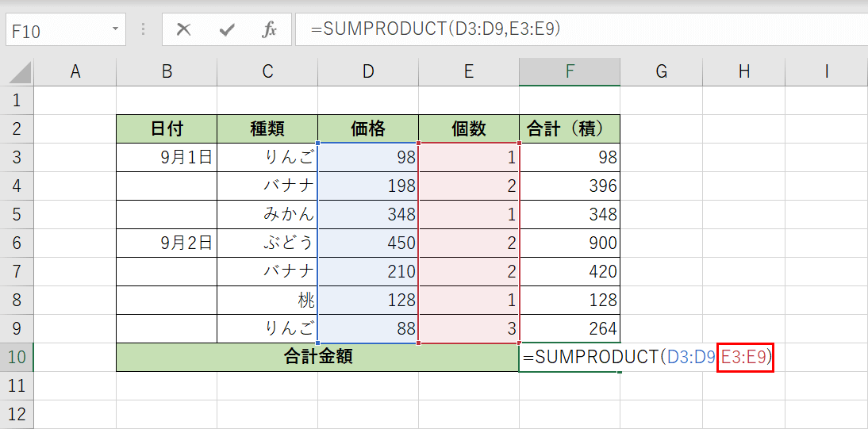Cancel the formula entry with the X icon
This screenshot has height=429, width=868.
[184, 30]
